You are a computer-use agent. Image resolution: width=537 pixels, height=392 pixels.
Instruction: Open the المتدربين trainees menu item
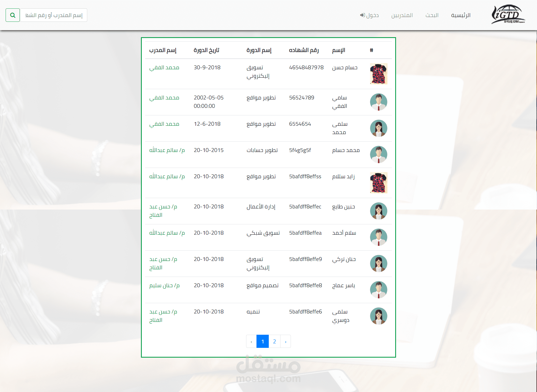click(402, 15)
